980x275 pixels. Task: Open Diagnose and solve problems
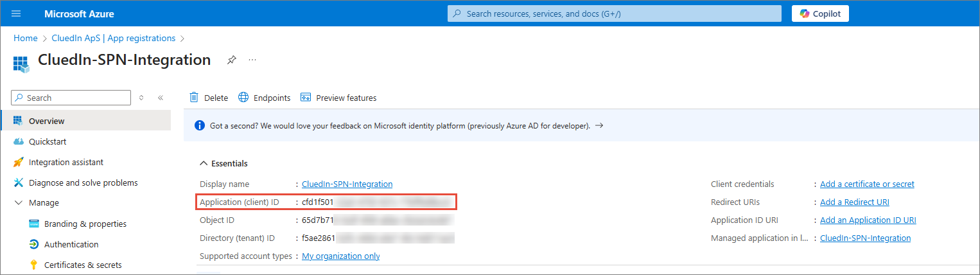tap(83, 182)
